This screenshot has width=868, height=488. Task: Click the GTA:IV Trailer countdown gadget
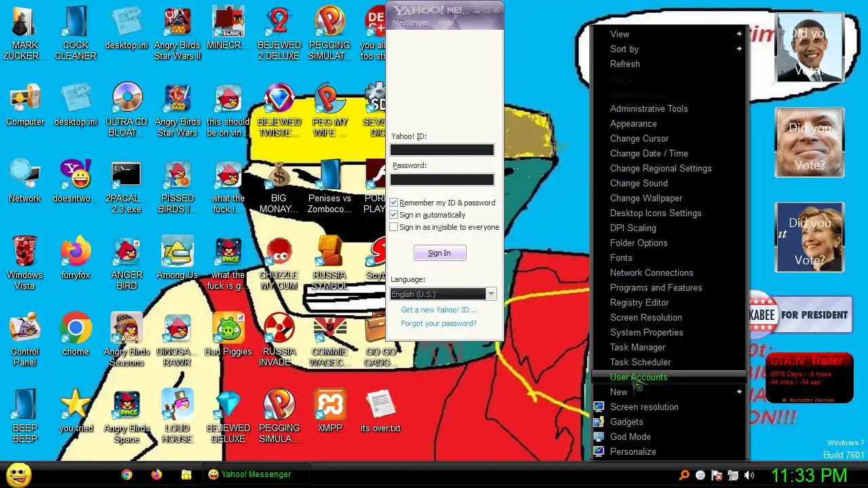[x=809, y=378]
